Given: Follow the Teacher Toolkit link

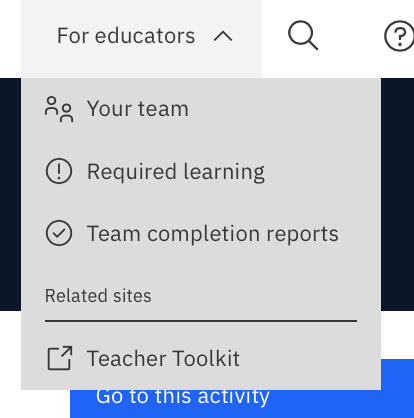Looking at the screenshot, I should pyautogui.click(x=201, y=358).
